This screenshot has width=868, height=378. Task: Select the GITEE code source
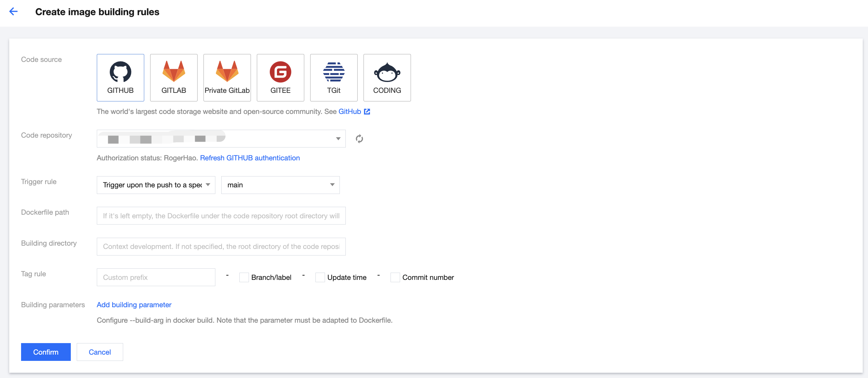280,77
